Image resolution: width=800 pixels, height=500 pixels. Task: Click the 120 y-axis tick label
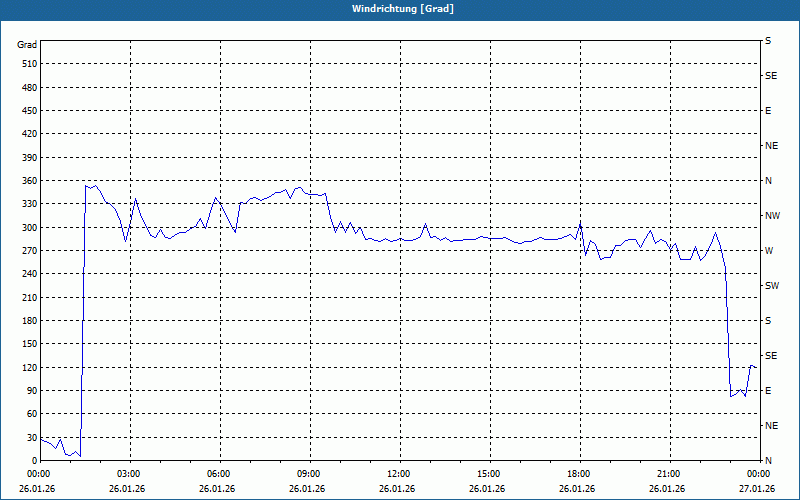pos(30,367)
